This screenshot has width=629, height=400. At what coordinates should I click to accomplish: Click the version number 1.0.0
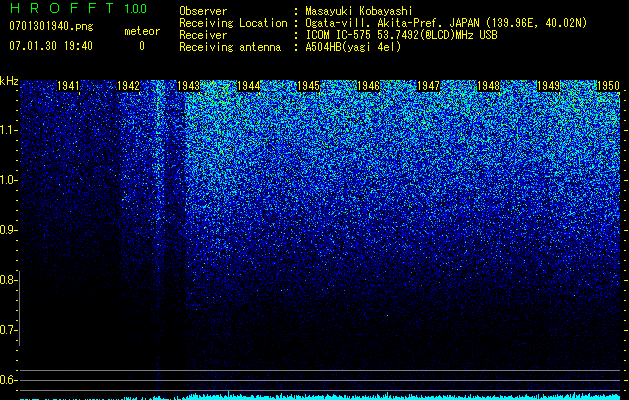pyautogui.click(x=136, y=8)
